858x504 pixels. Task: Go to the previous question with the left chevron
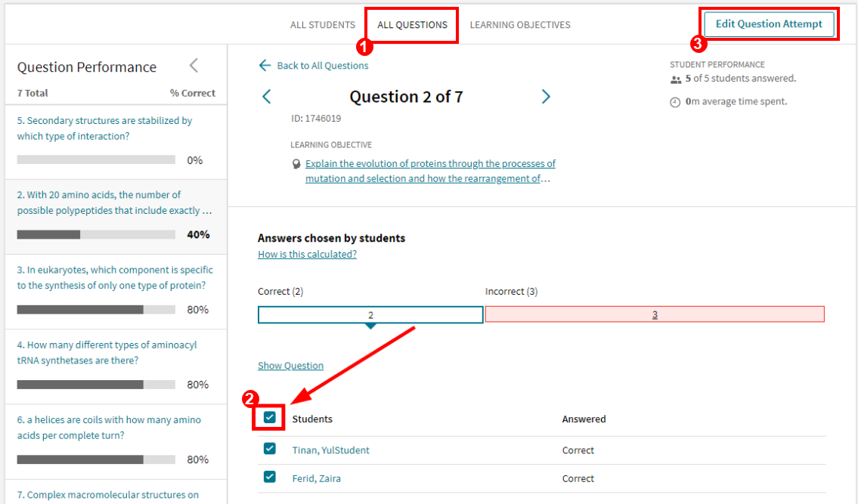(x=266, y=97)
